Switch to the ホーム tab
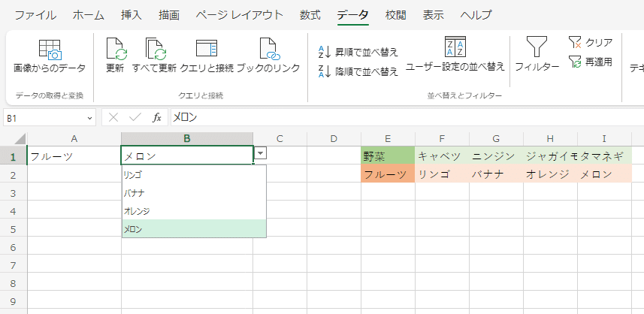 tap(89, 15)
